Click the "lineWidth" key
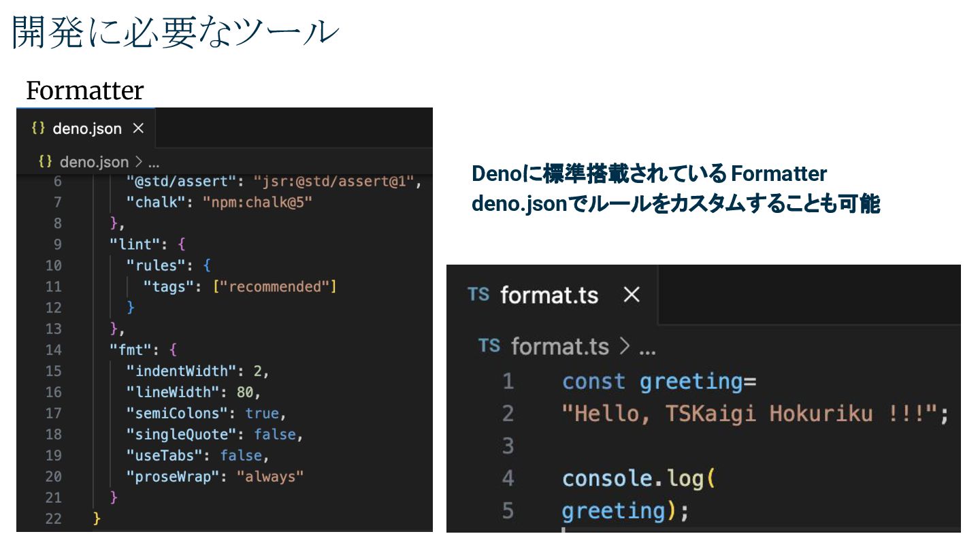Screen dimensions: 980x551 point(172,392)
